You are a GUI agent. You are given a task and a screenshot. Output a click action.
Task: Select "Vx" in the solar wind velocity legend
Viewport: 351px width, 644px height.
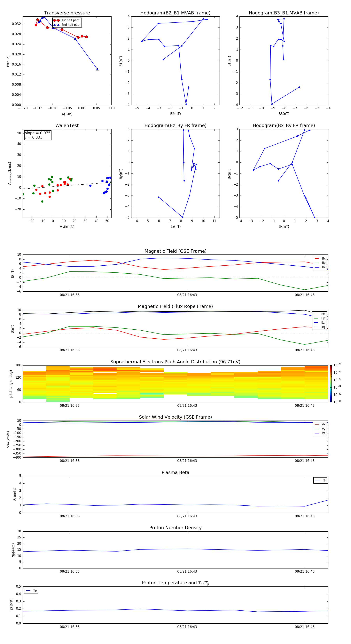click(320, 425)
